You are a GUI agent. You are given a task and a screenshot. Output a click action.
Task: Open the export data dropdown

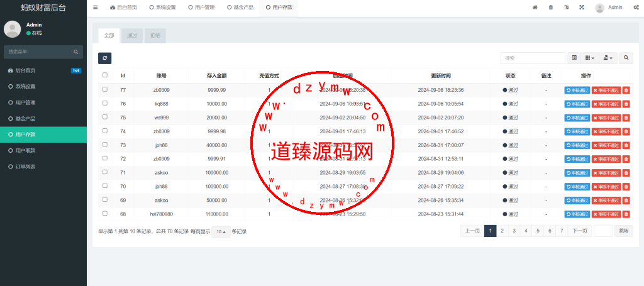pos(608,58)
